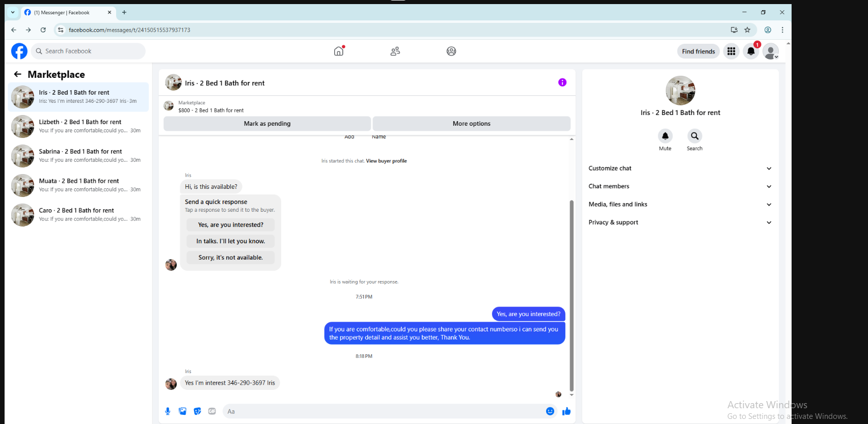Open the account avatar menu
The image size is (868, 424).
[771, 51]
